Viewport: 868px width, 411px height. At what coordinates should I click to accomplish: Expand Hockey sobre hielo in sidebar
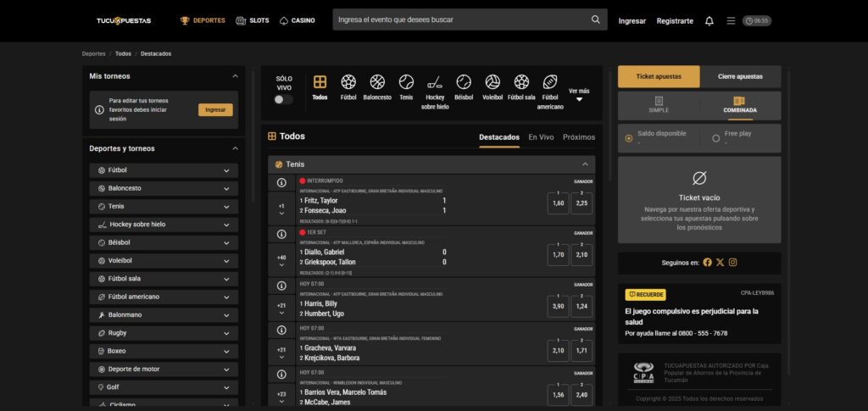(x=164, y=225)
